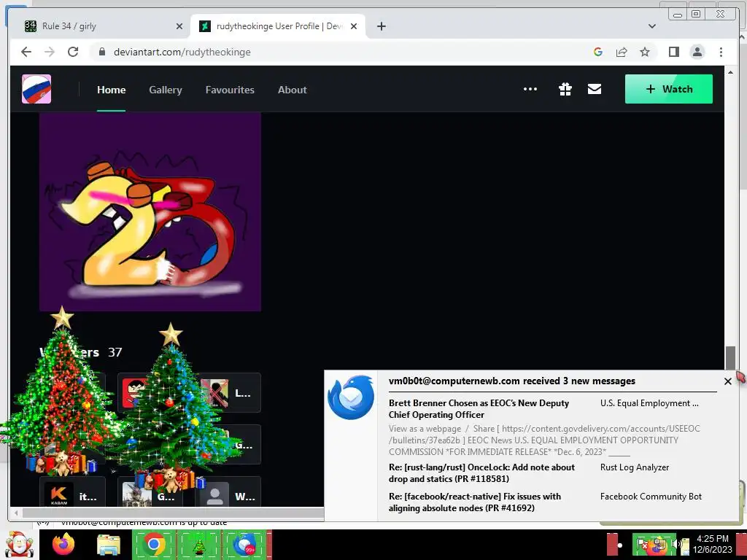
Task: Open the Chrome side panel
Action: 673,52
